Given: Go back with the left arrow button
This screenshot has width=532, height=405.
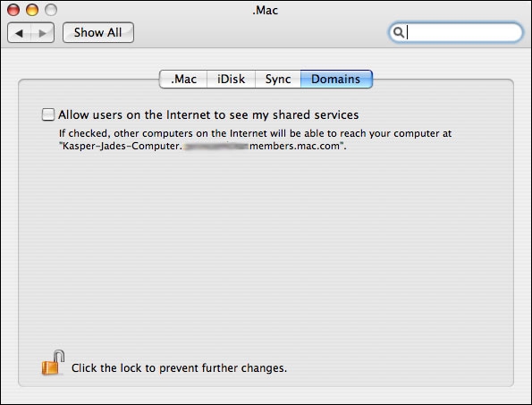Looking at the screenshot, I should pyautogui.click(x=20, y=33).
